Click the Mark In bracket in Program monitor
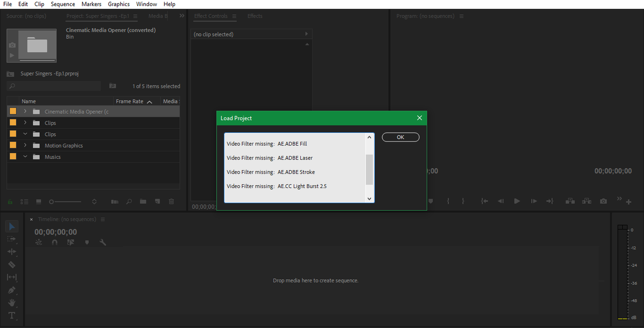The height and width of the screenshot is (328, 644). pyautogui.click(x=448, y=201)
